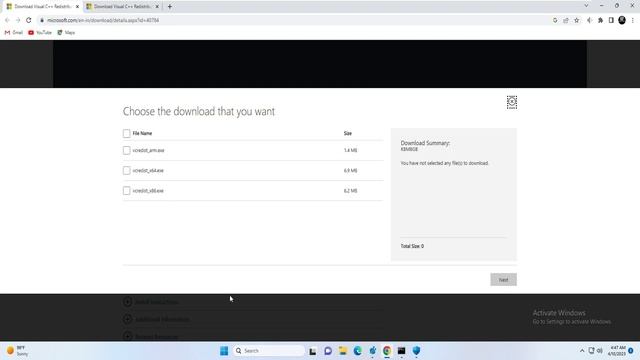
Task: Bookmark this page with the star icon
Action: [x=576, y=20]
